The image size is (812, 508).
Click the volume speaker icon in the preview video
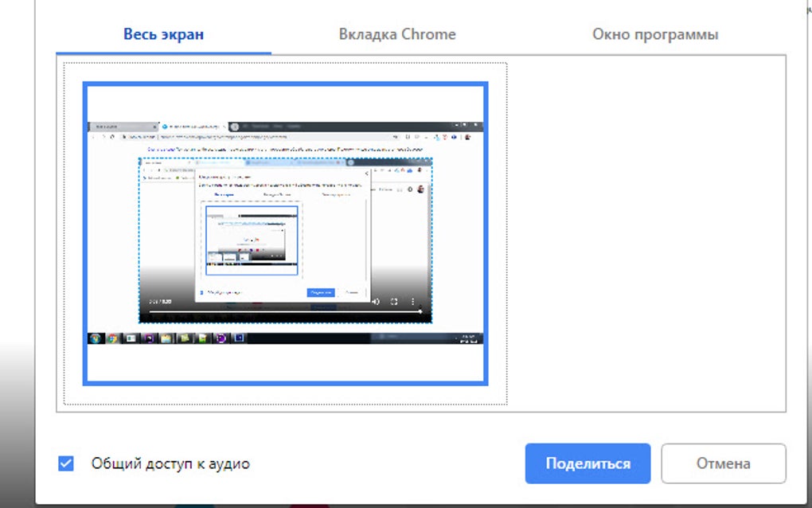(376, 302)
